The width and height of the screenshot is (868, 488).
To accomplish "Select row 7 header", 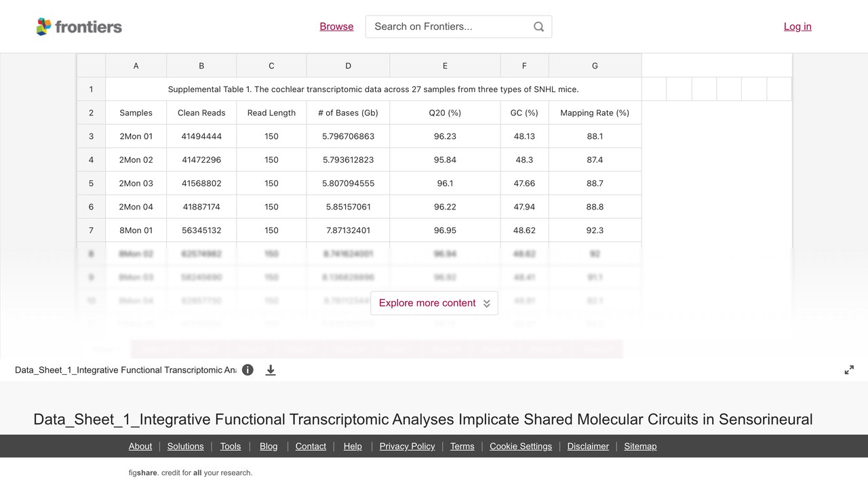I will (91, 230).
